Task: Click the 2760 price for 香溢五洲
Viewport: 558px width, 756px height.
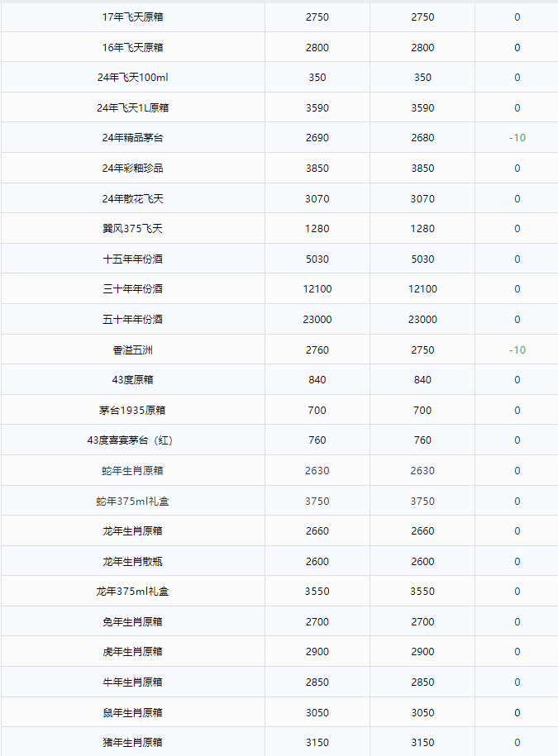Action: point(317,349)
